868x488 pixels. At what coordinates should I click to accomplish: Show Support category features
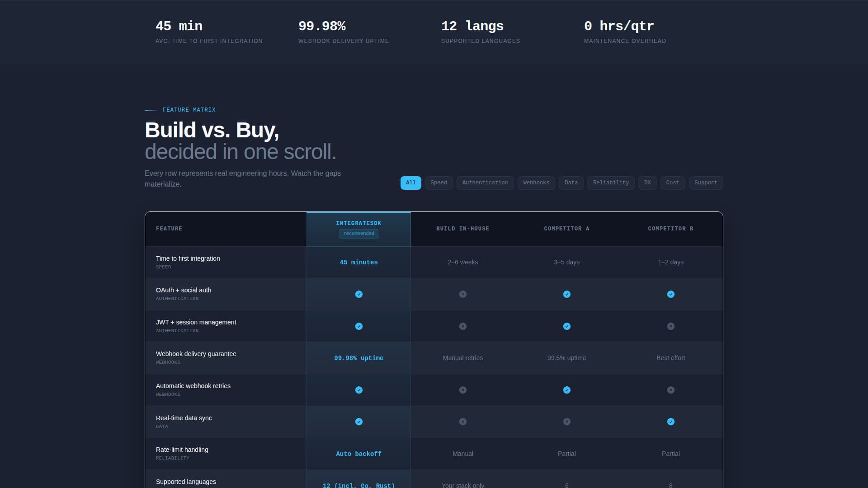706,183
